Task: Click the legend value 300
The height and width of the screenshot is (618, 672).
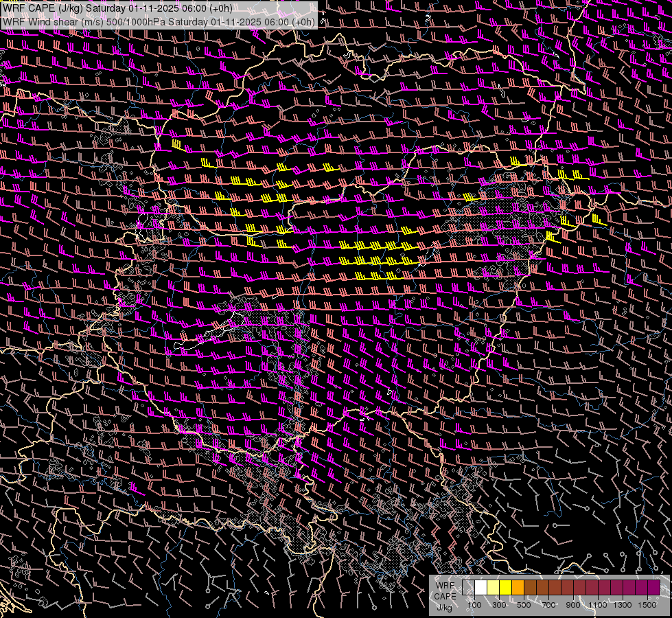Action: pyautogui.click(x=499, y=605)
